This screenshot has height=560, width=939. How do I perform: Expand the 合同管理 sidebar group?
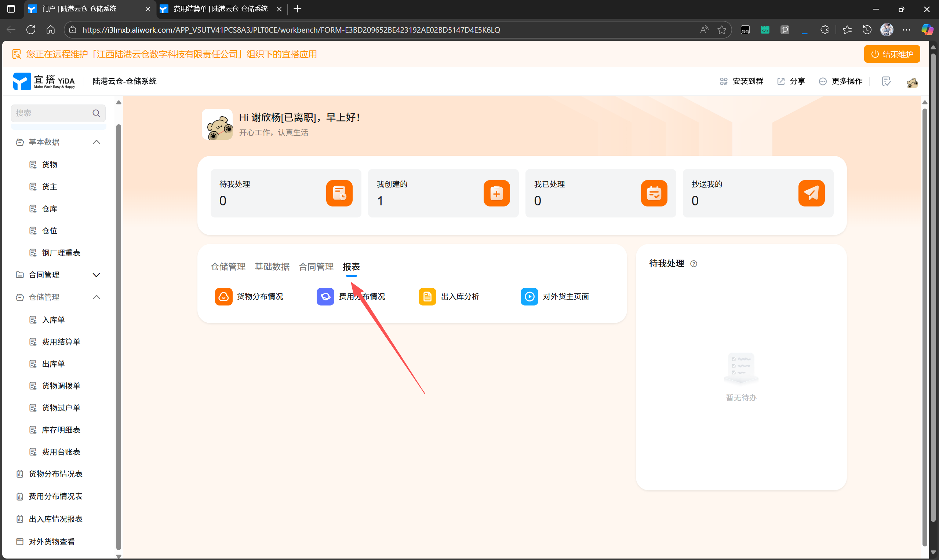[96, 275]
